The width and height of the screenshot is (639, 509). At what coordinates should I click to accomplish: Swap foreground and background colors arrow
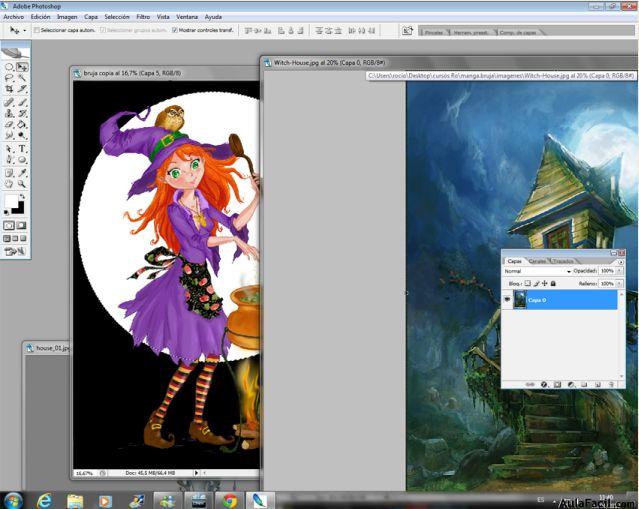point(22,196)
